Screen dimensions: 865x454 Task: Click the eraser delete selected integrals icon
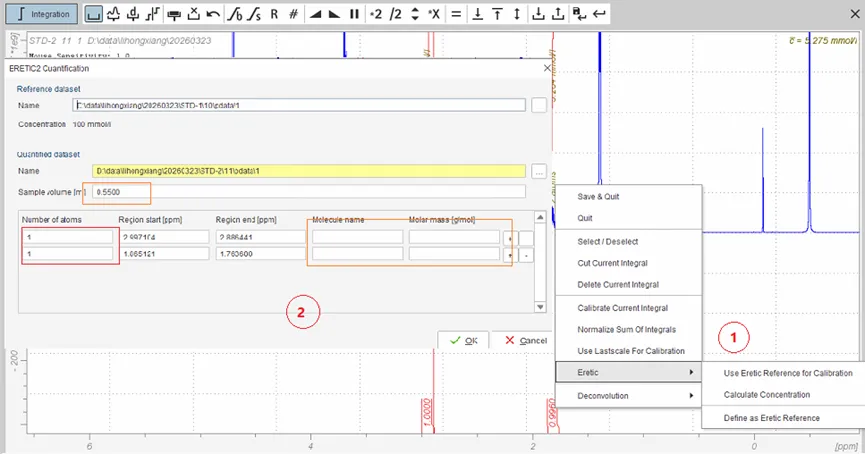(x=174, y=14)
